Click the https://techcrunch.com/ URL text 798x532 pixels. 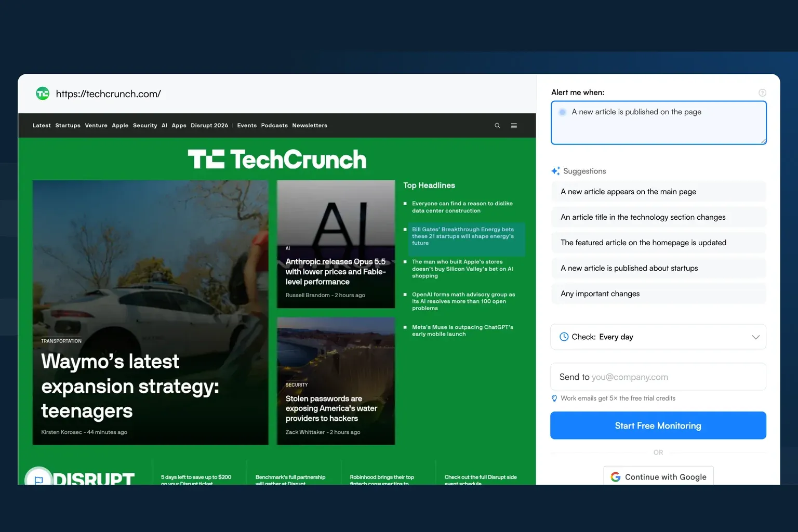109,94
